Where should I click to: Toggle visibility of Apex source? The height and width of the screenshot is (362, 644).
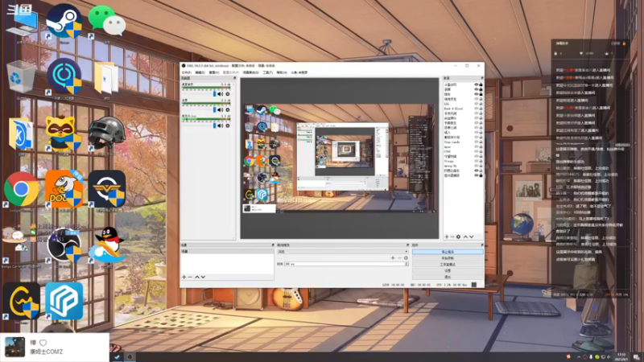point(477,146)
